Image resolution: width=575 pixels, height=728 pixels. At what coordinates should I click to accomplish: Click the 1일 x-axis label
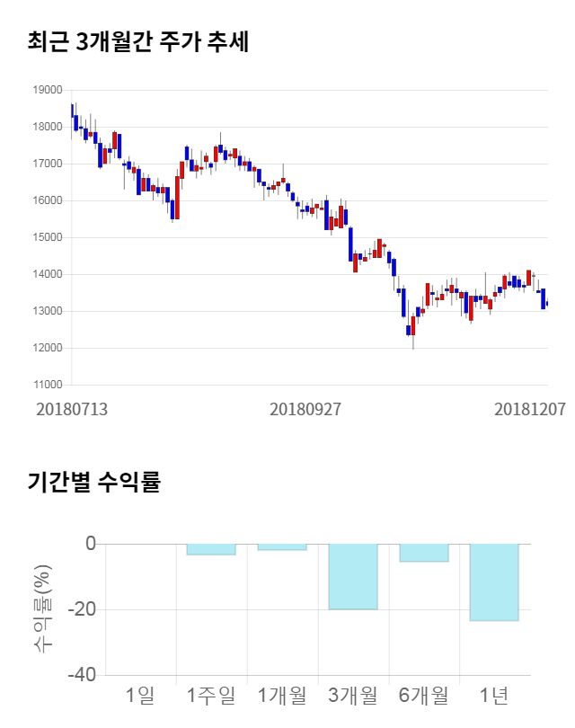140,695
